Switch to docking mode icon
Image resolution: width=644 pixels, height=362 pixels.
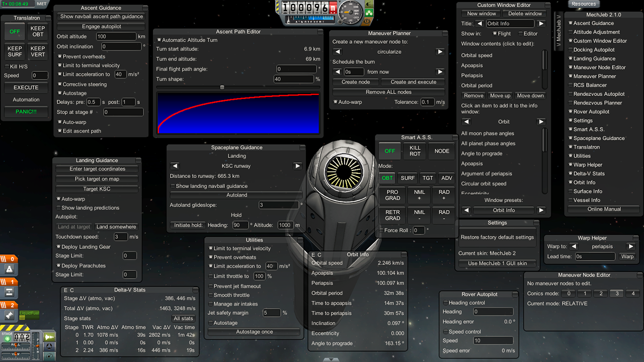[50, 347]
